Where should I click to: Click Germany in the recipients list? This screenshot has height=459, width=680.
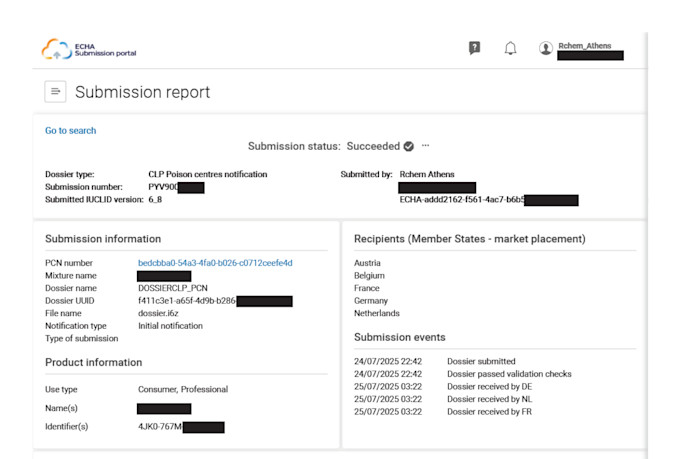coord(371,301)
